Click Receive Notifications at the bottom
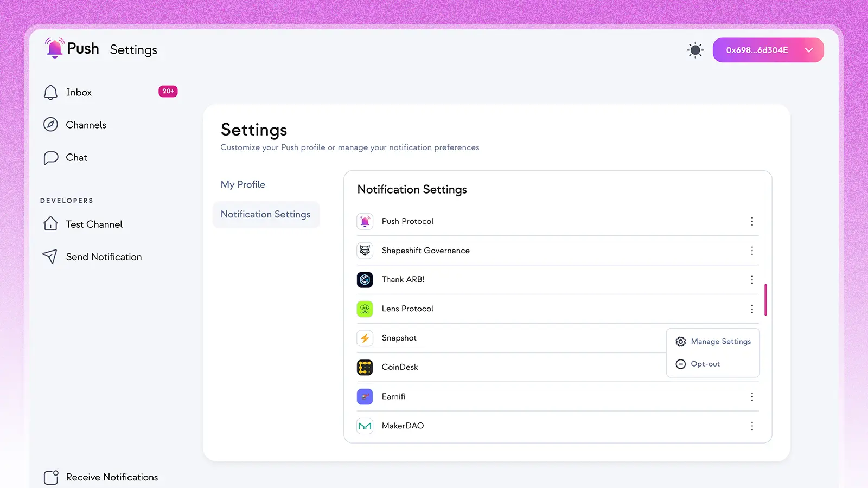 tap(112, 477)
